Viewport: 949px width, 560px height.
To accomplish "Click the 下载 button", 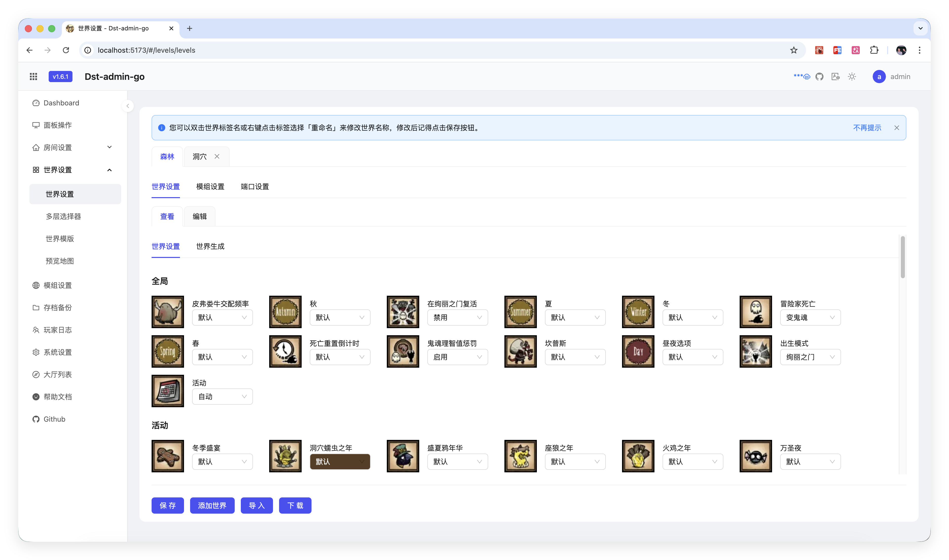I will (295, 505).
